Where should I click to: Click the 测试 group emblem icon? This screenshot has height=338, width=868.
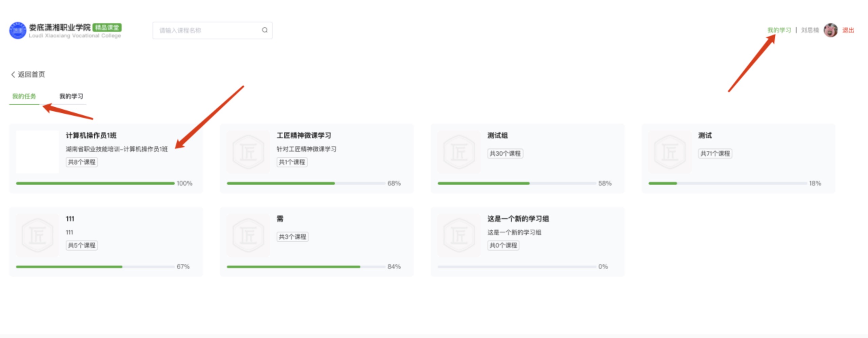click(670, 152)
